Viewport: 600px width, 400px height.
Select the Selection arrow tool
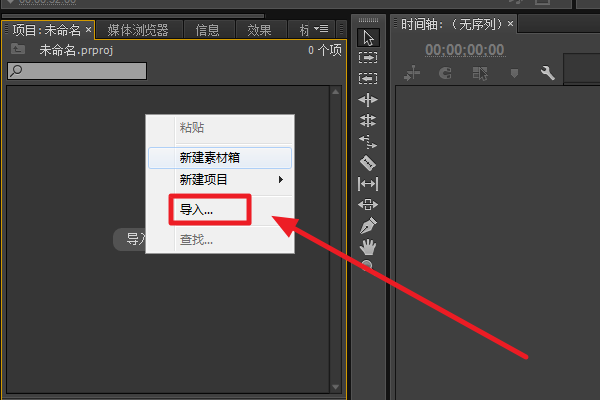point(368,38)
